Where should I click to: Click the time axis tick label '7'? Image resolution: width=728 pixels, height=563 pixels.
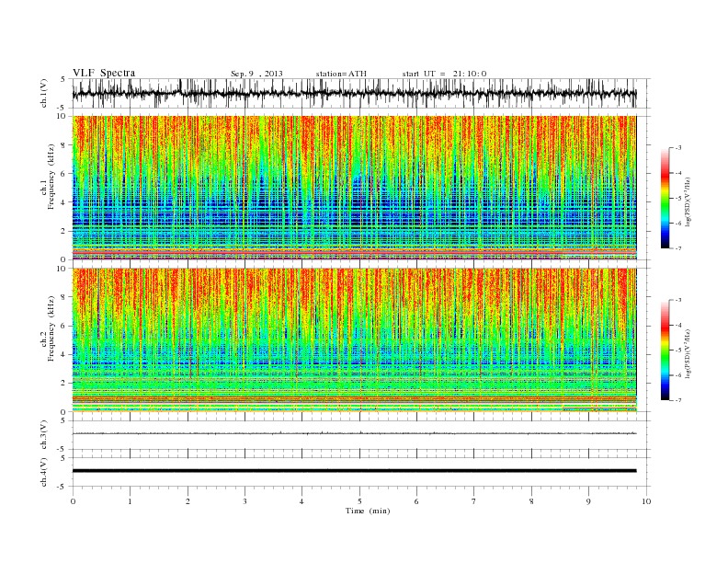(474, 501)
